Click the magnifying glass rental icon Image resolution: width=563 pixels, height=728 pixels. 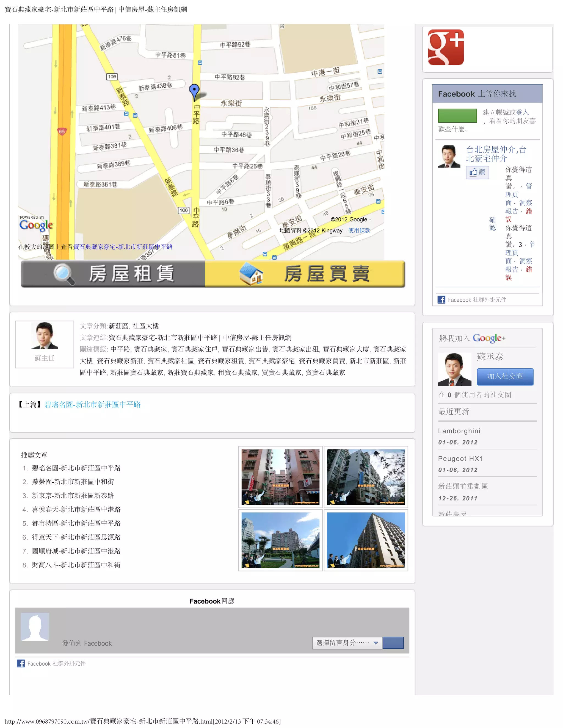64,274
